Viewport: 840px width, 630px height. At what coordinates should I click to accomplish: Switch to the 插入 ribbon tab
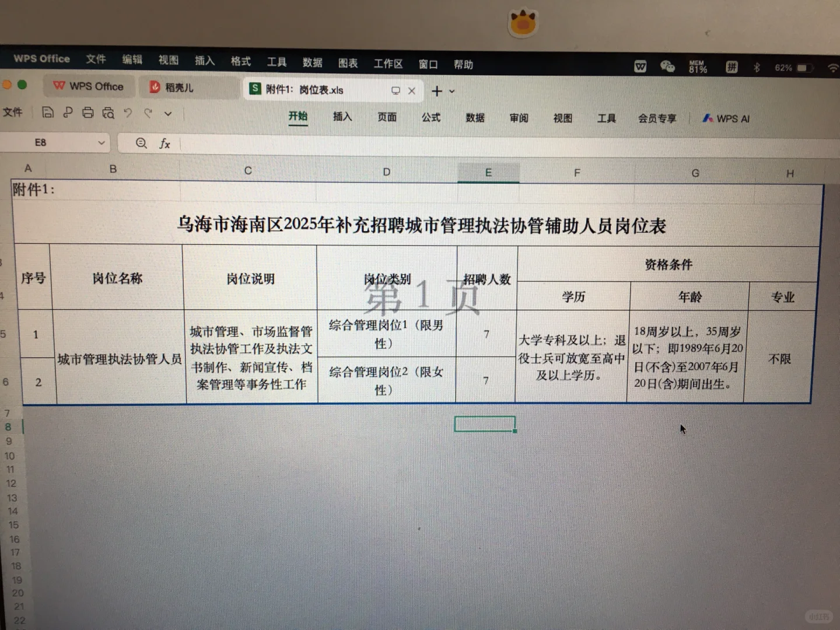342,117
